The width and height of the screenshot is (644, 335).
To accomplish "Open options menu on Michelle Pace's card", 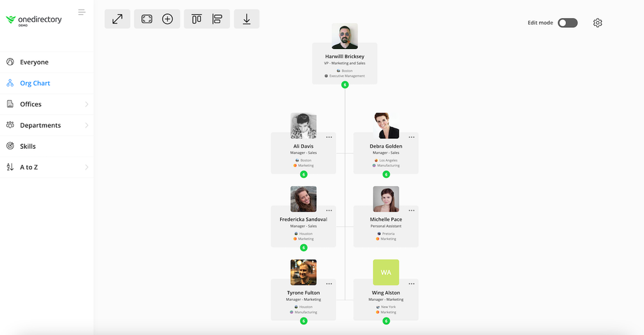I will pos(412,211).
